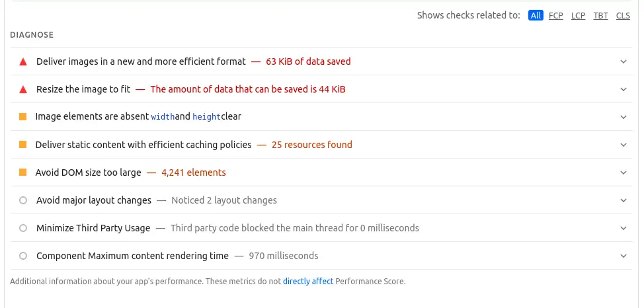This screenshot has height=308, width=644.
Task: Expand the Avoid DOM size audit chevron
Action: point(623,173)
